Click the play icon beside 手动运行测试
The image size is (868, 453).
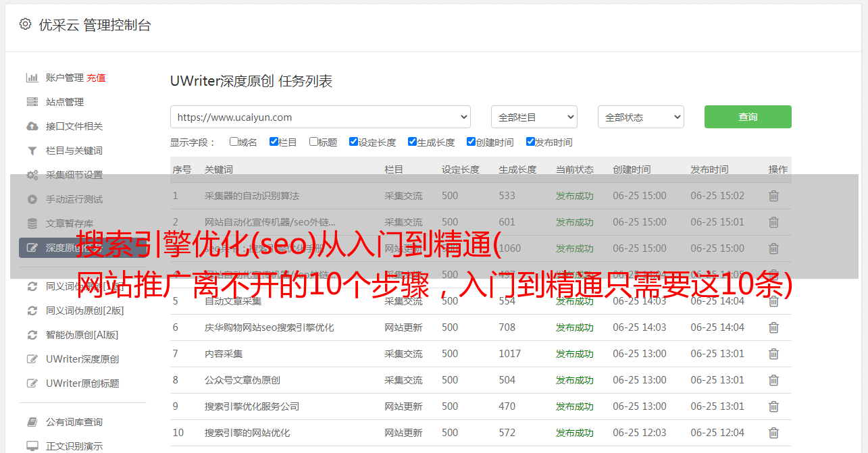tap(32, 199)
